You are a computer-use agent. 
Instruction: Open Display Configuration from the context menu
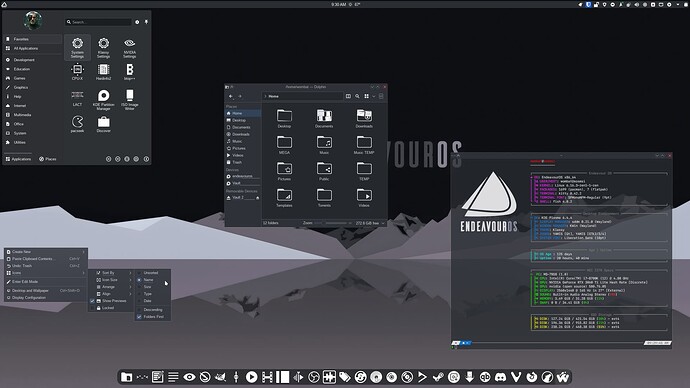[x=45, y=298]
